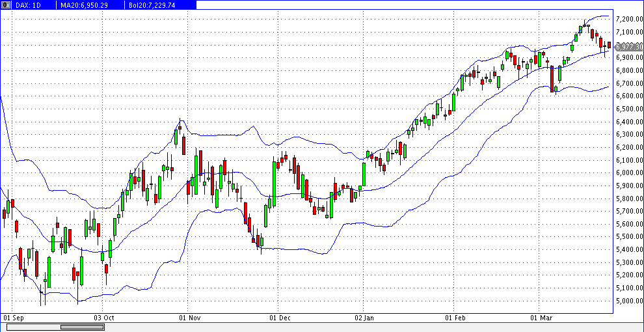Click the 6,000.00 price axis label

629,173
